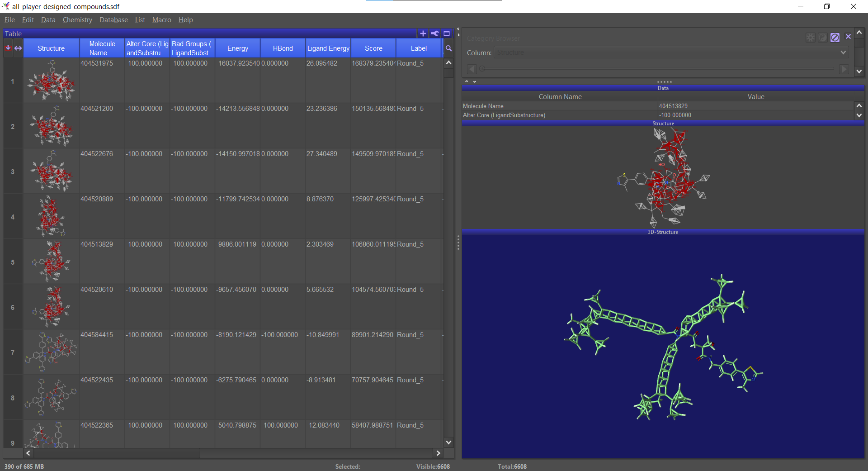Click the plus icon in Table header

point(423,33)
